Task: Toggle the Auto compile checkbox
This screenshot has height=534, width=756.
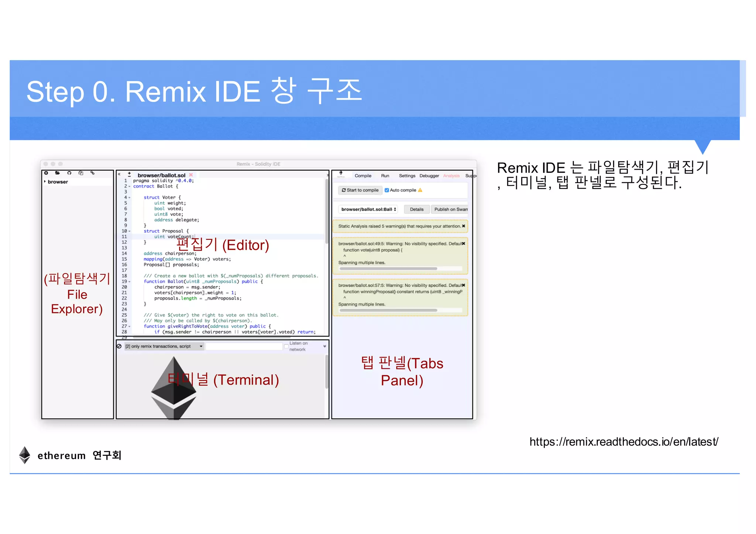Action: pyautogui.click(x=387, y=190)
